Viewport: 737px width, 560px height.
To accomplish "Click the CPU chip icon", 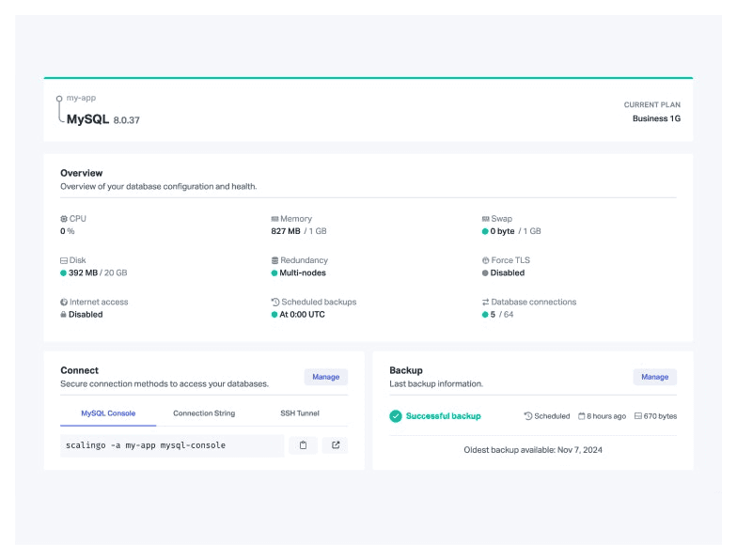I will pos(64,219).
